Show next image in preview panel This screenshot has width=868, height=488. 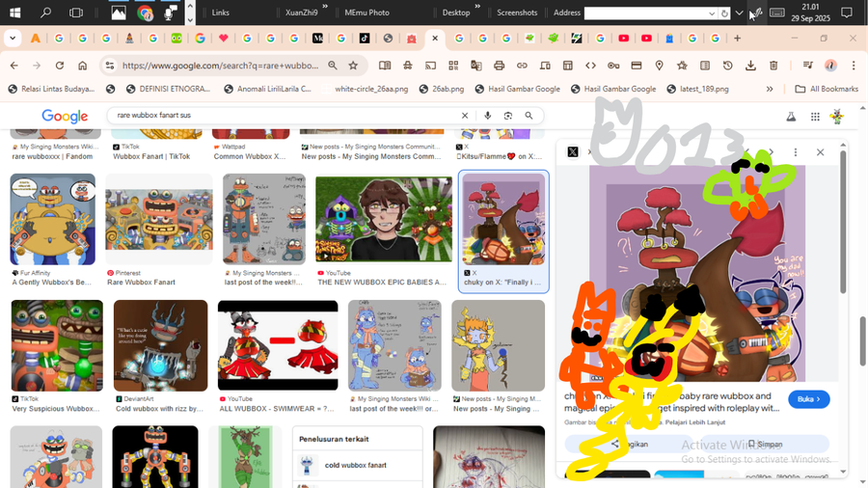(x=772, y=152)
